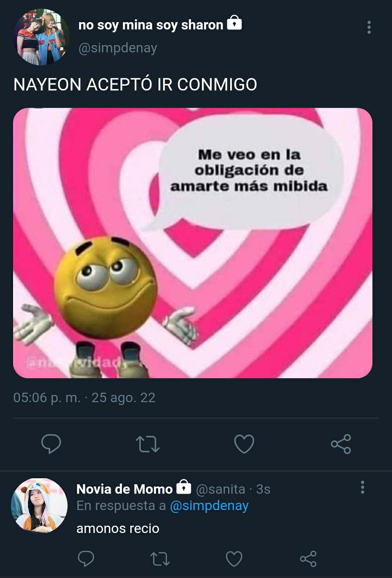Viewport: 392px width, 578px height.
Task: Tap the tweet text 'NAYEON ACEPTÓ IR CONMIGO'
Action: pos(135,85)
